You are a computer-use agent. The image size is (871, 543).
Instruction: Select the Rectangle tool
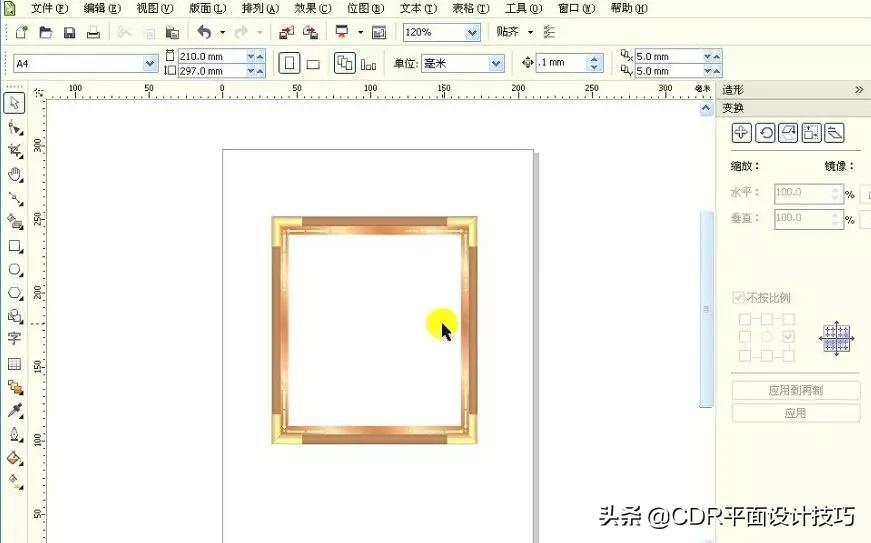coord(14,246)
